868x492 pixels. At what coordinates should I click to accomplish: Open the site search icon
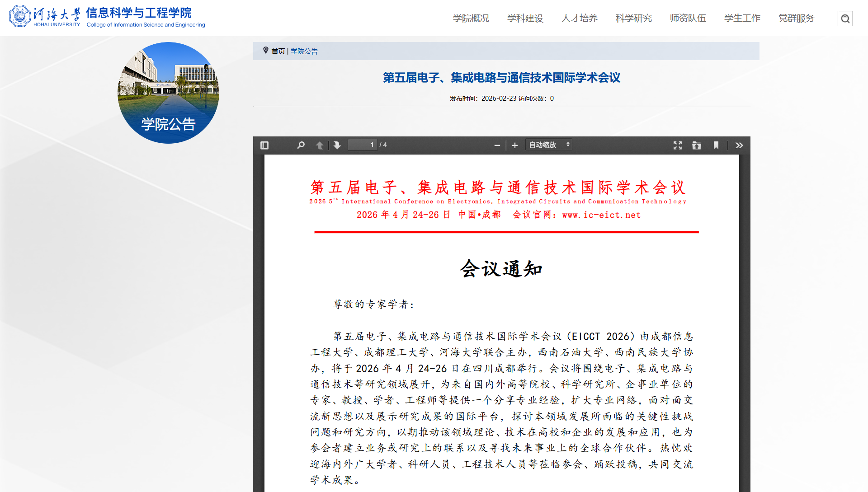click(x=845, y=19)
